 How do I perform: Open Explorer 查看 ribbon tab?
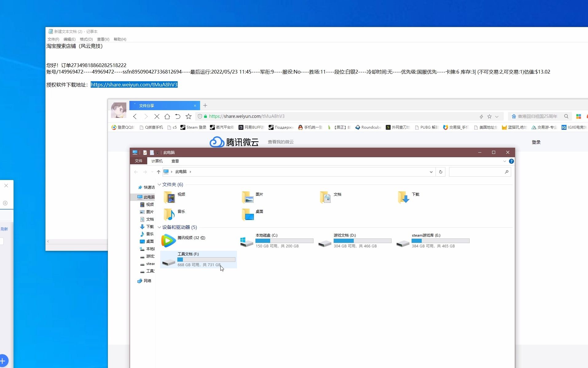[x=175, y=161]
